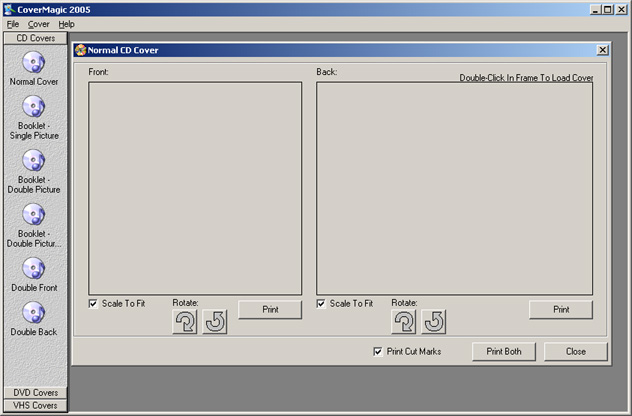Select the Double Back cover icon

click(33, 313)
